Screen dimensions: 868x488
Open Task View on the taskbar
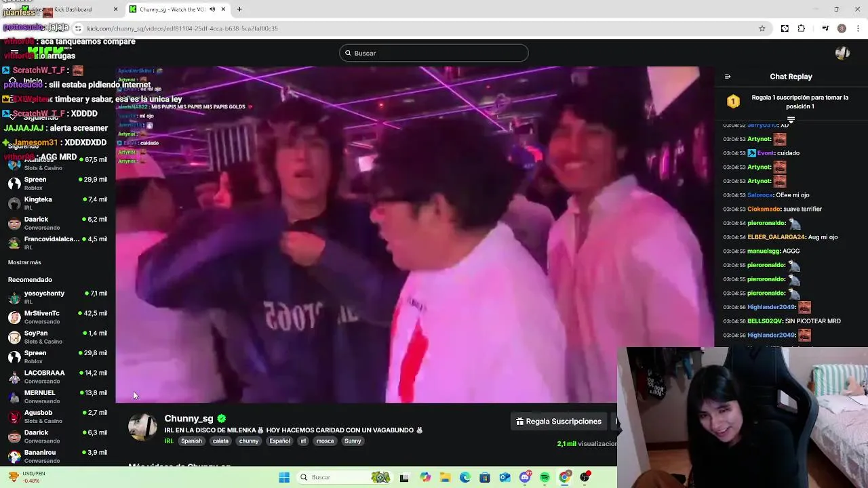coord(404,477)
